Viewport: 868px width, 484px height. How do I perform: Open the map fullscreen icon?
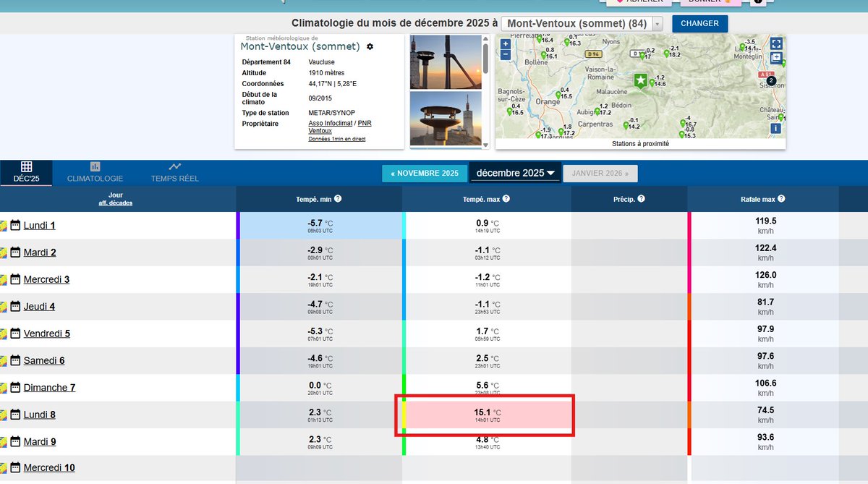tap(777, 43)
